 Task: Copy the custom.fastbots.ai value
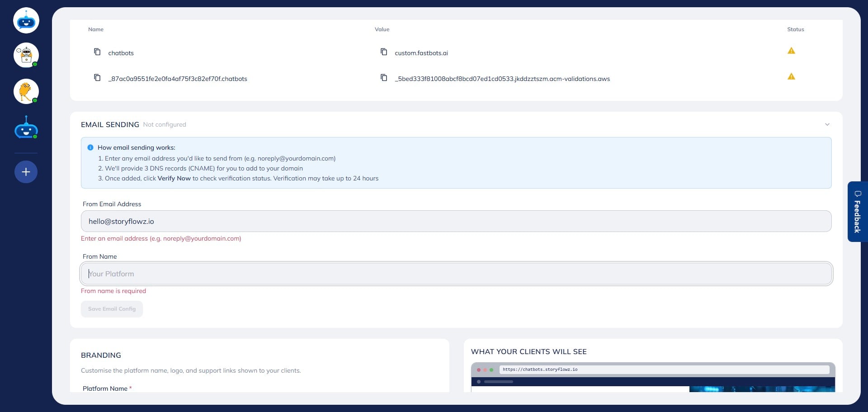[384, 52]
